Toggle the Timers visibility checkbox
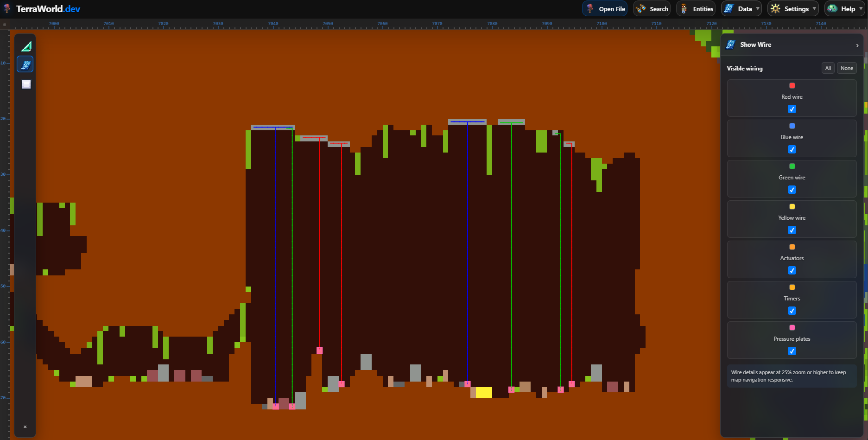The height and width of the screenshot is (440, 868). click(792, 311)
